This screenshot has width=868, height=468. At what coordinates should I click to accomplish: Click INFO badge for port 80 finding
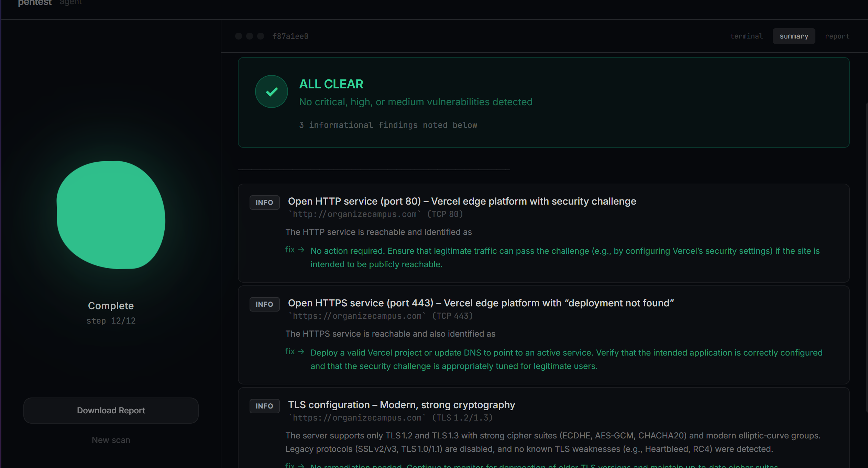tap(264, 202)
